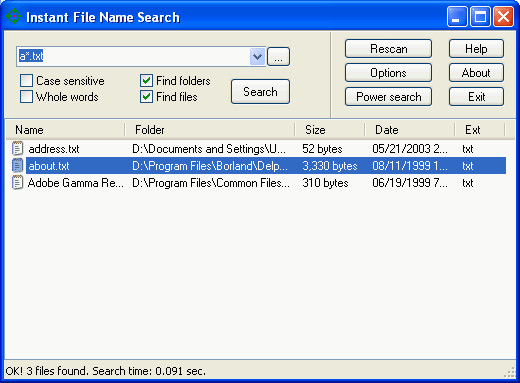
Task: Sort results by Ext column header
Action: [480, 130]
